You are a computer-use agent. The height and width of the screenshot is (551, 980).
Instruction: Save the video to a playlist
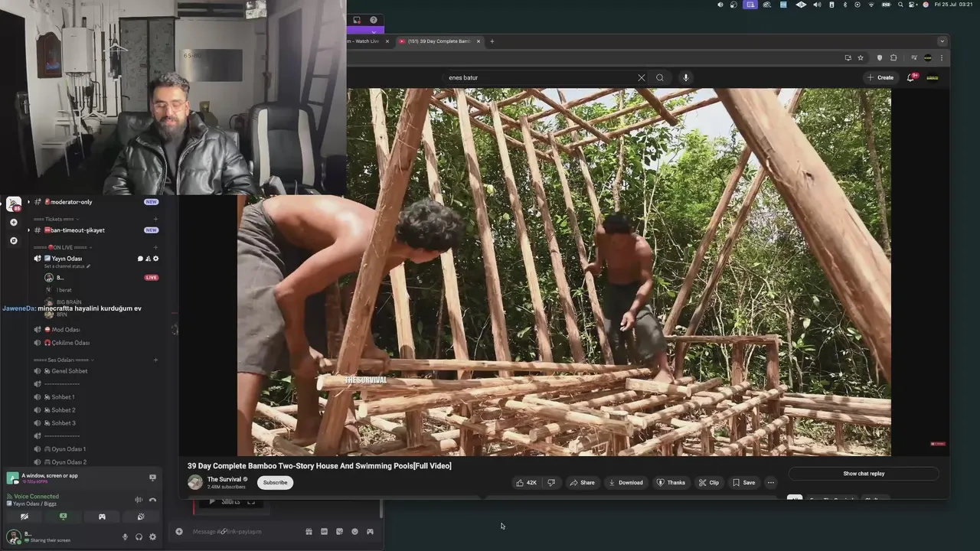743,483
